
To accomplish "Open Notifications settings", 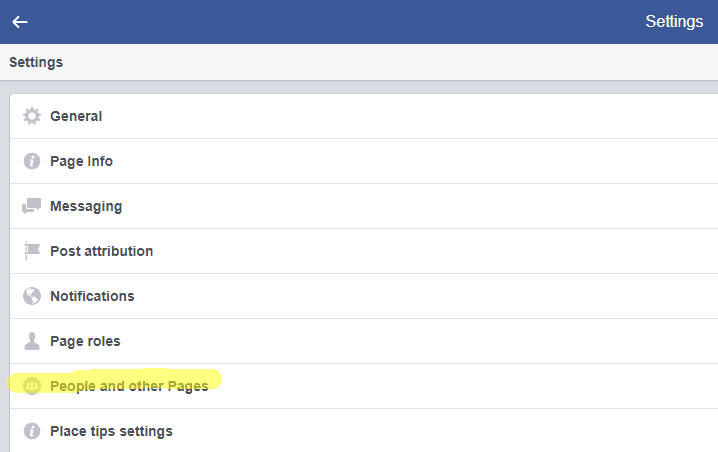I will (364, 296).
